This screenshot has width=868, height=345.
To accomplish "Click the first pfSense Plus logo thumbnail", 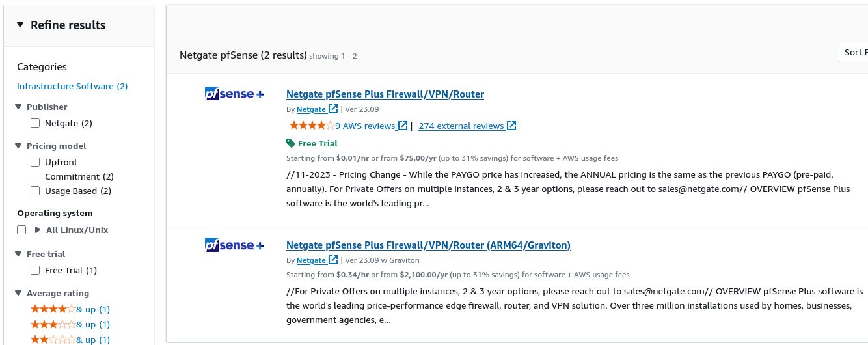I will pyautogui.click(x=234, y=94).
